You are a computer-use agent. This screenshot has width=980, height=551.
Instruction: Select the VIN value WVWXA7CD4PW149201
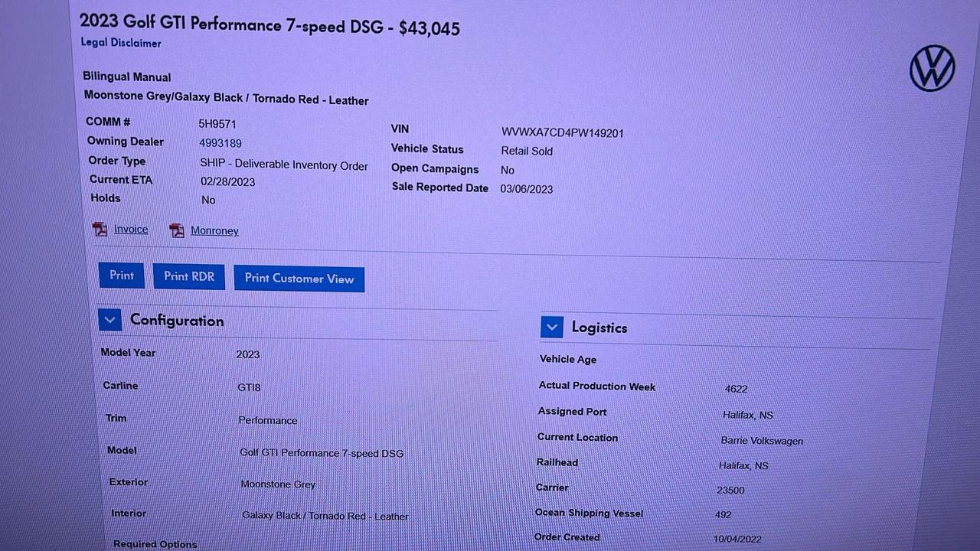(563, 132)
